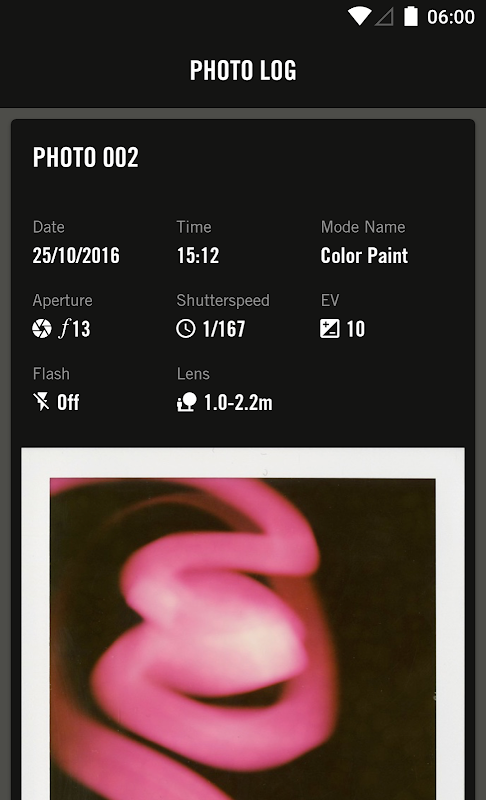Tap the Flash Off value
This screenshot has width=486, height=800.
68,402
